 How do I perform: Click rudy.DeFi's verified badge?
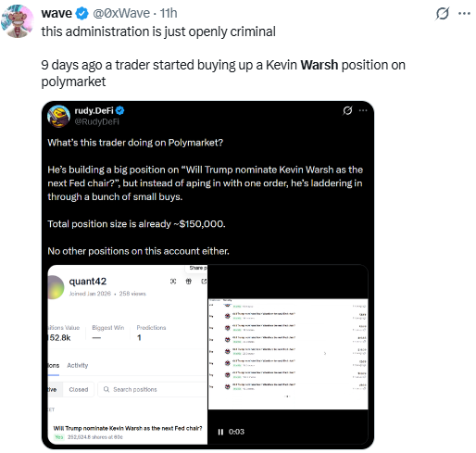[119, 110]
